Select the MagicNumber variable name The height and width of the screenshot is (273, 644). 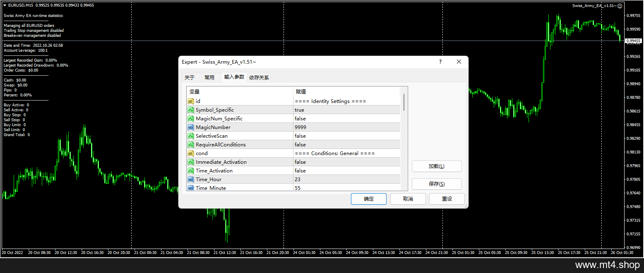pos(213,127)
